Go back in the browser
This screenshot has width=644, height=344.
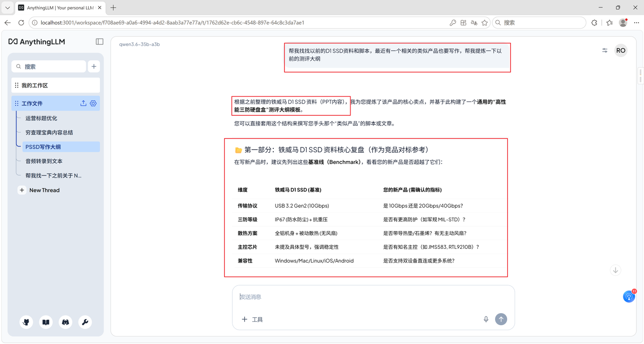(x=8, y=23)
